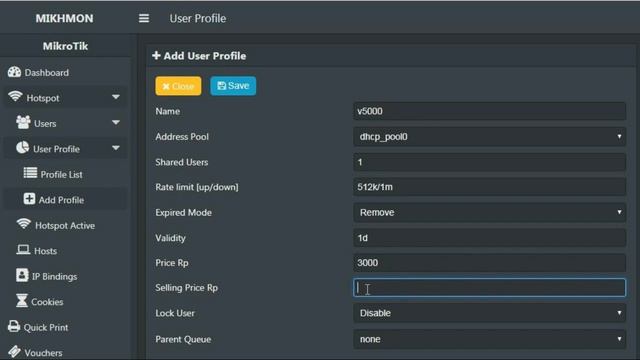Screen dimensions: 640x360
Task: Open Hotspot Active menu item
Action: pyautogui.click(x=56, y=225)
